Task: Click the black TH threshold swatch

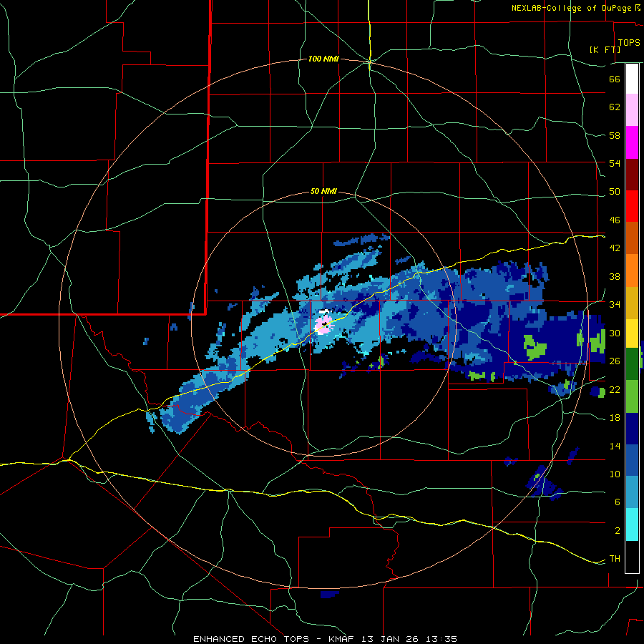Action: click(x=632, y=557)
